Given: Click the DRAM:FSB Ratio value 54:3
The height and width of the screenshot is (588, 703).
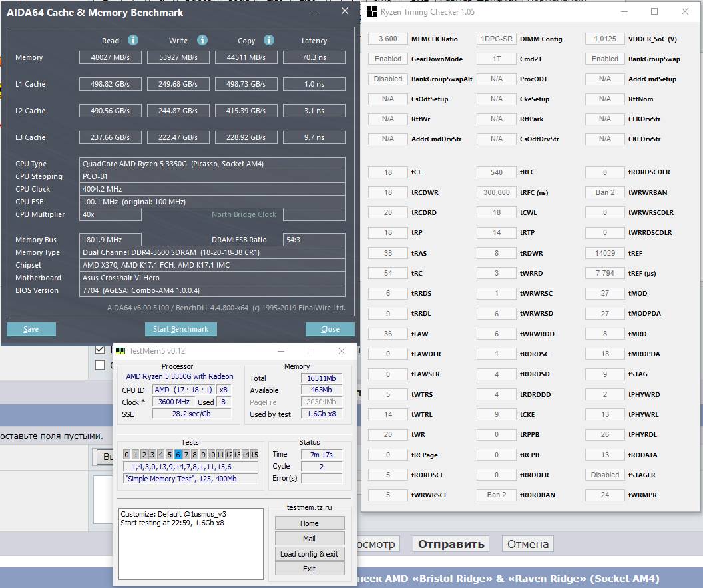Looking at the screenshot, I should click(x=314, y=240).
